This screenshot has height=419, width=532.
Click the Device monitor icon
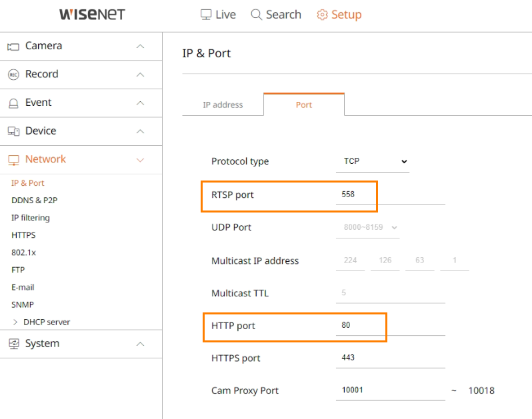point(13,131)
